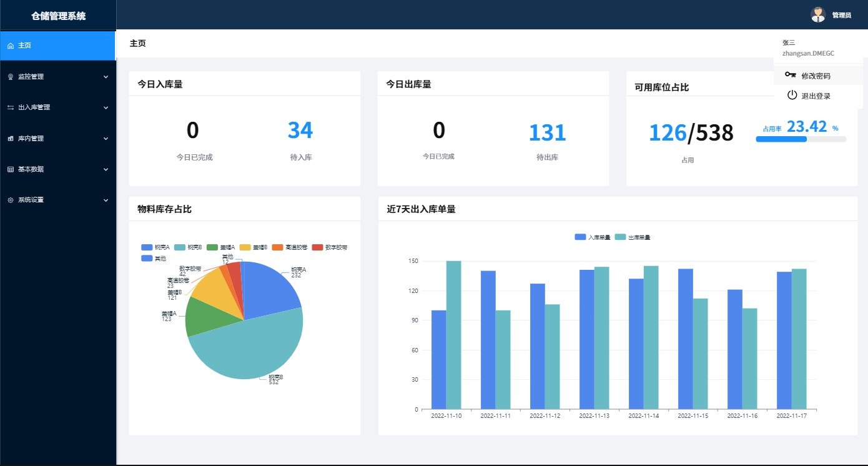Image resolution: width=868 pixels, height=466 pixels.
Task: Click the warehouse icon for 库内管理
Action: coord(11,139)
